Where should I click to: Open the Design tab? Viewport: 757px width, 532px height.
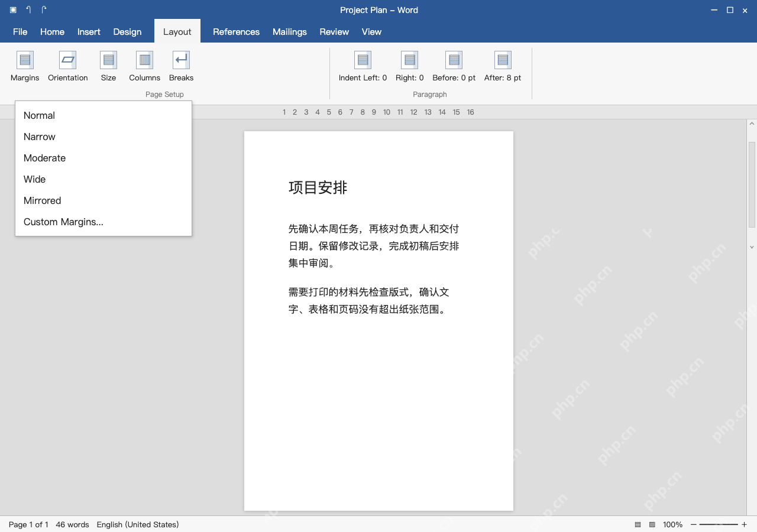(x=127, y=32)
